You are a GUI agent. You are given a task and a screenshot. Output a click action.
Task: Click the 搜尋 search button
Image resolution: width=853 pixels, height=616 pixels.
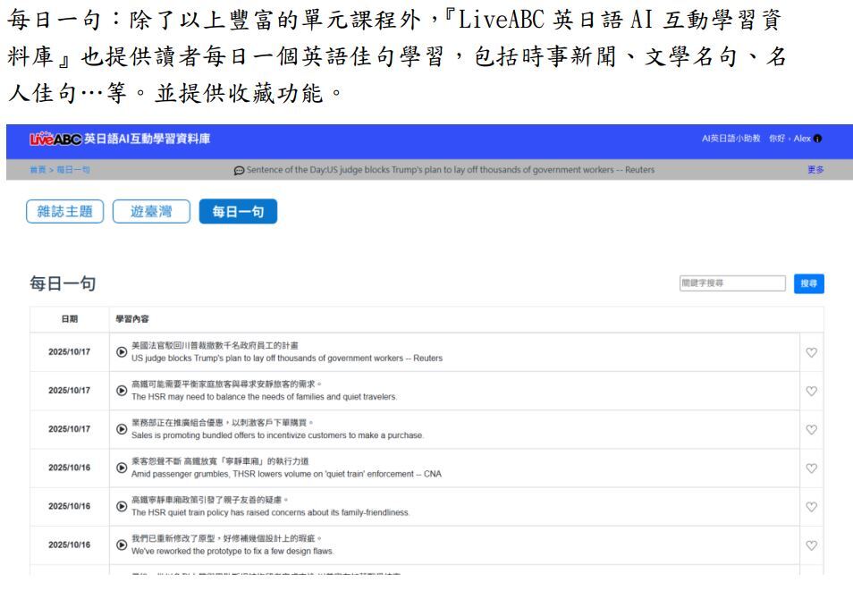coord(809,283)
